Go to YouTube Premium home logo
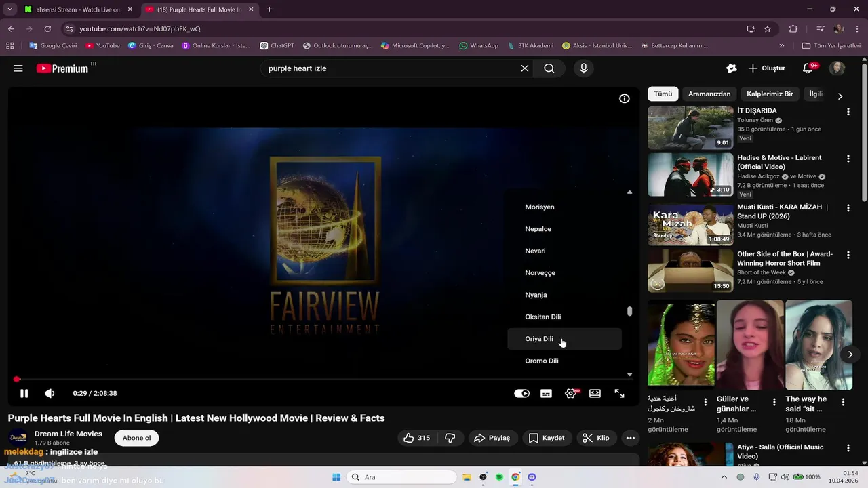The image size is (868, 488). 62,68
